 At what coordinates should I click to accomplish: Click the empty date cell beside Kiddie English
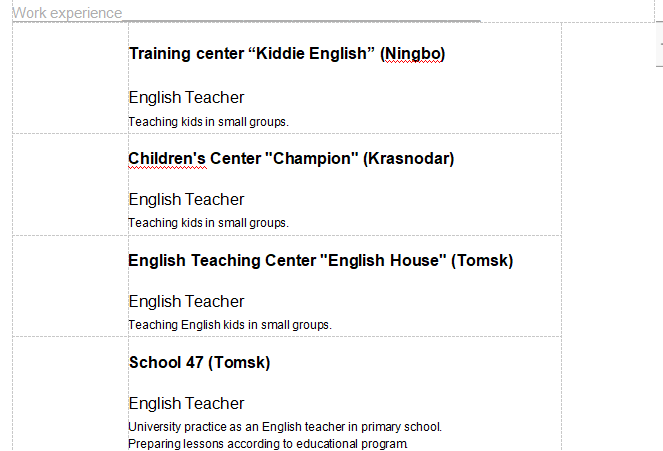click(x=71, y=78)
